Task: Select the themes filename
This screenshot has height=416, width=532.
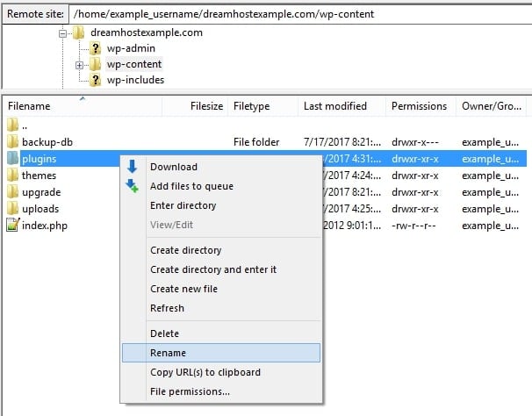Action: point(39,176)
